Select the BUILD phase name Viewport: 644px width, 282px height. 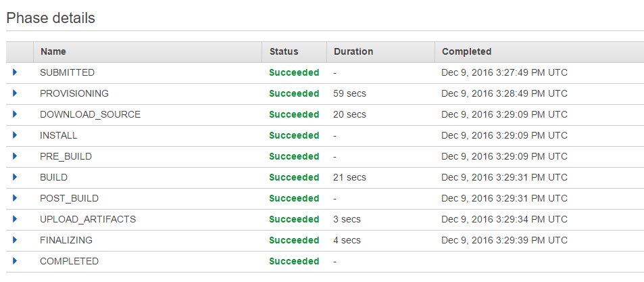pos(54,177)
